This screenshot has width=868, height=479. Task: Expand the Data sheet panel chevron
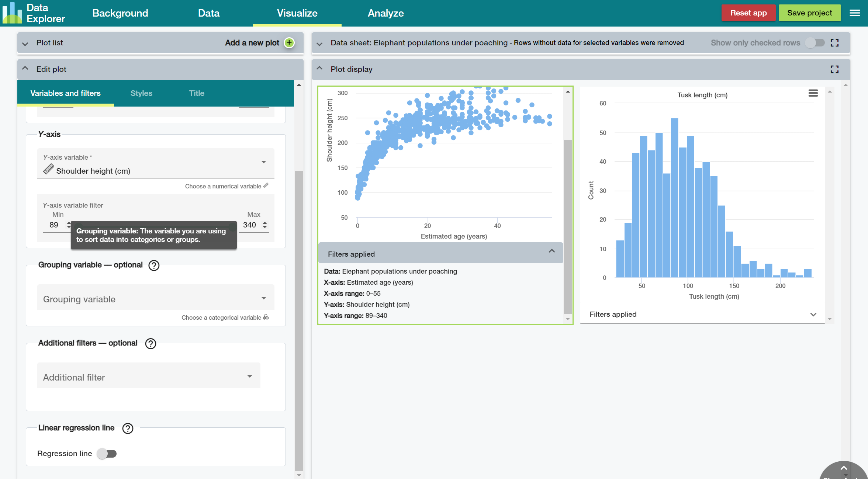click(x=319, y=44)
